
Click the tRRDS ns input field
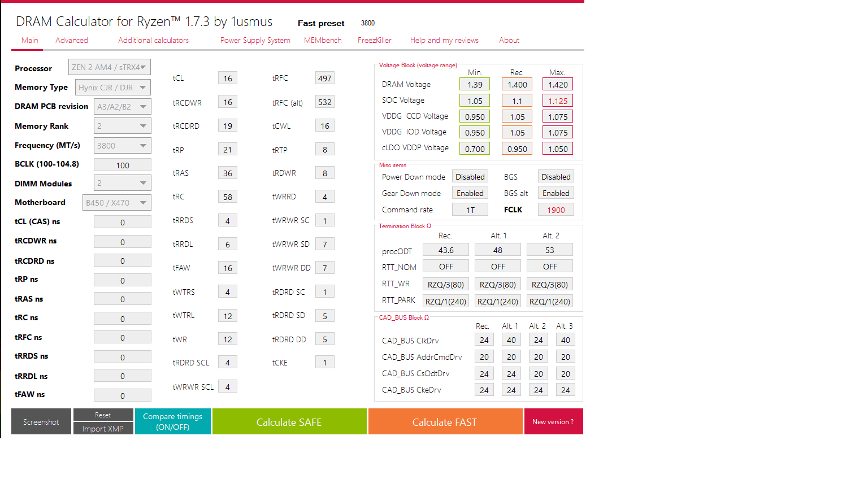pos(123,357)
